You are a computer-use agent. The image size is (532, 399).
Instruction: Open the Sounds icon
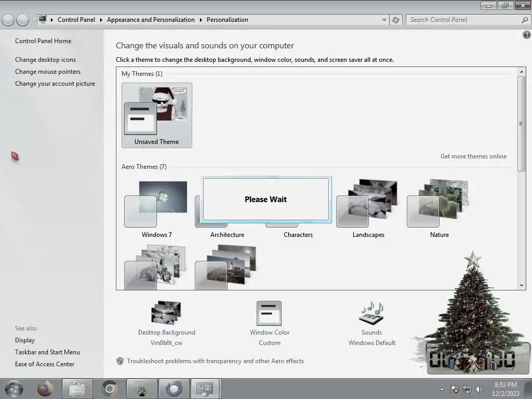[x=371, y=313]
